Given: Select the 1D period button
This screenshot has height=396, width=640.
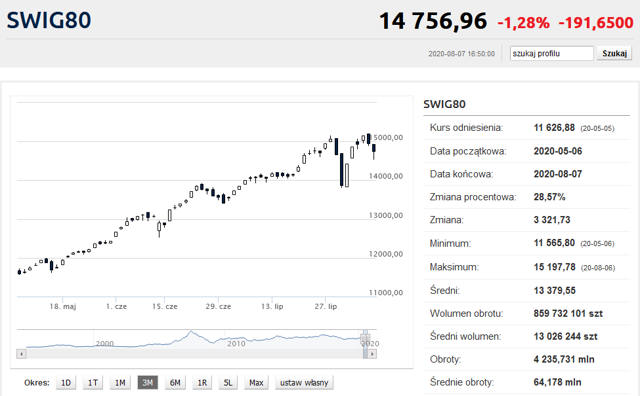Looking at the screenshot, I should (66, 383).
